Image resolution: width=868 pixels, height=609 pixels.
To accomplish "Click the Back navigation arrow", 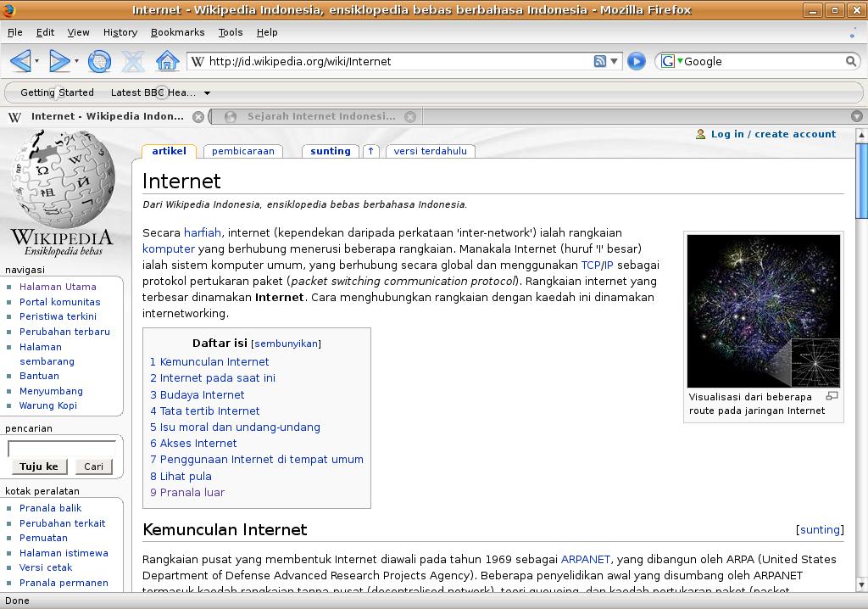I will click(x=20, y=61).
